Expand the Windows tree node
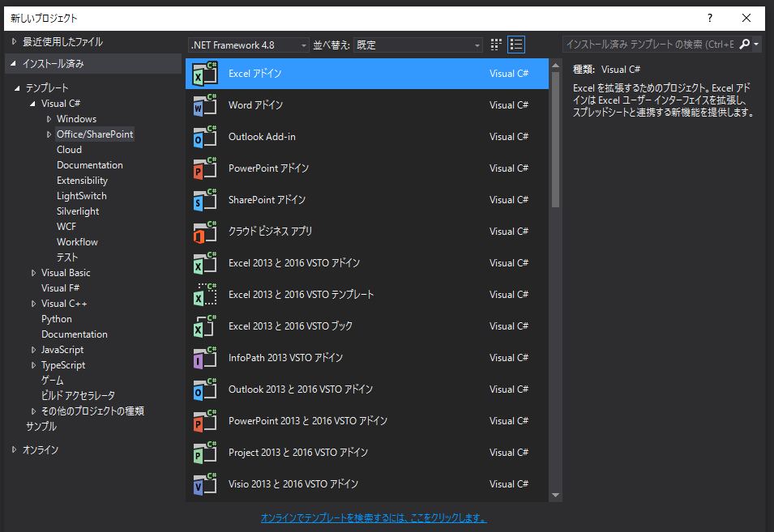Image resolution: width=774 pixels, height=532 pixels. [49, 119]
